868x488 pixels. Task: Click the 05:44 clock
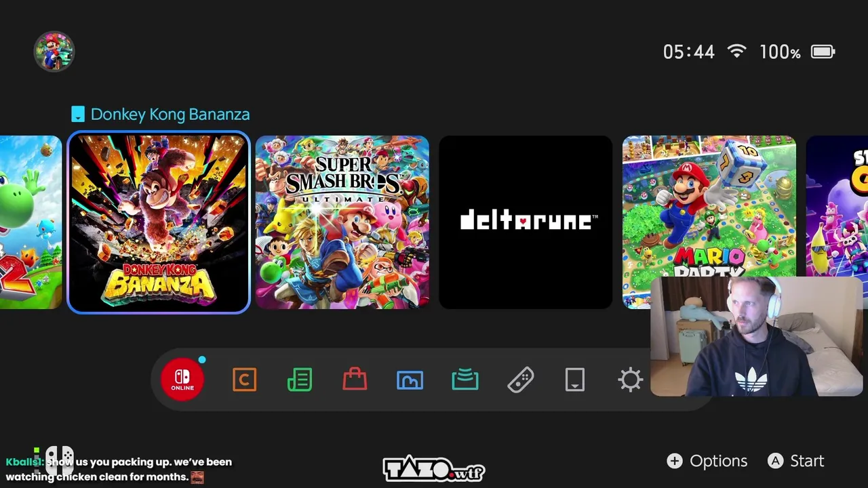[688, 52]
